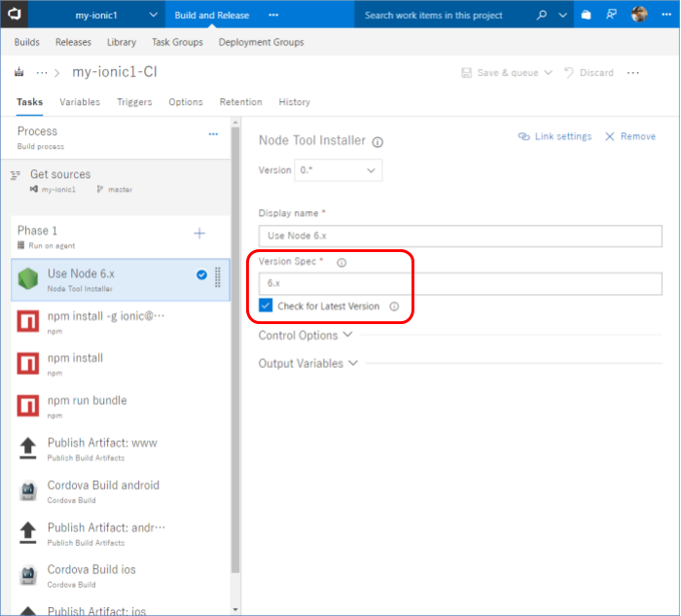The image size is (681, 616).
Task: Select the Cordova Build android task
Action: point(121,491)
